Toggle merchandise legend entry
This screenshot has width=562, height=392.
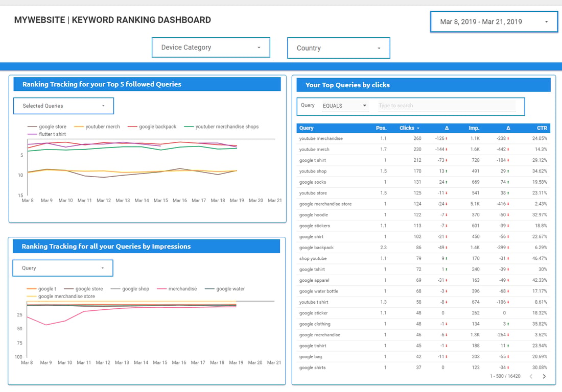click(x=177, y=289)
